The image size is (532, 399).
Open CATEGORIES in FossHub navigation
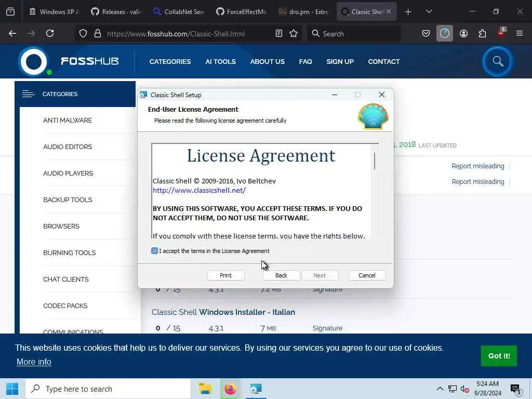[x=170, y=61]
